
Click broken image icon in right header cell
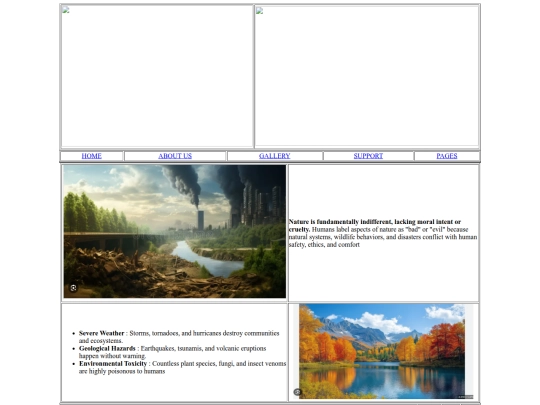tap(260, 11)
